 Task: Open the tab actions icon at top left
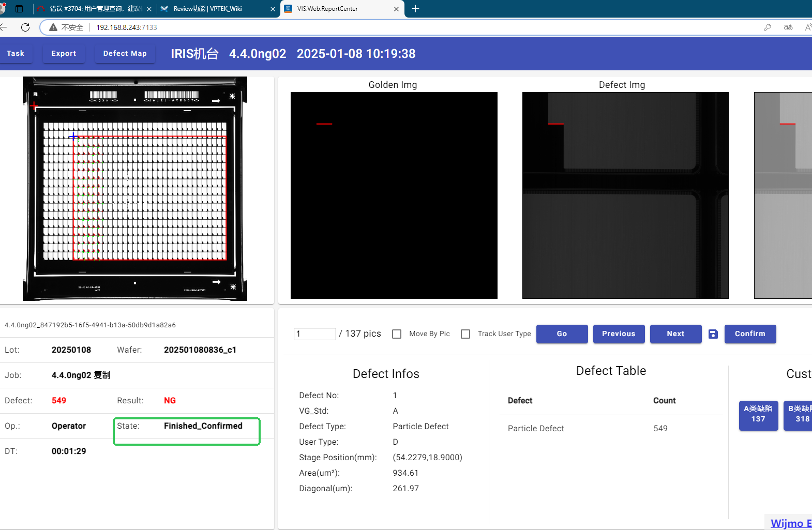pyautogui.click(x=19, y=9)
